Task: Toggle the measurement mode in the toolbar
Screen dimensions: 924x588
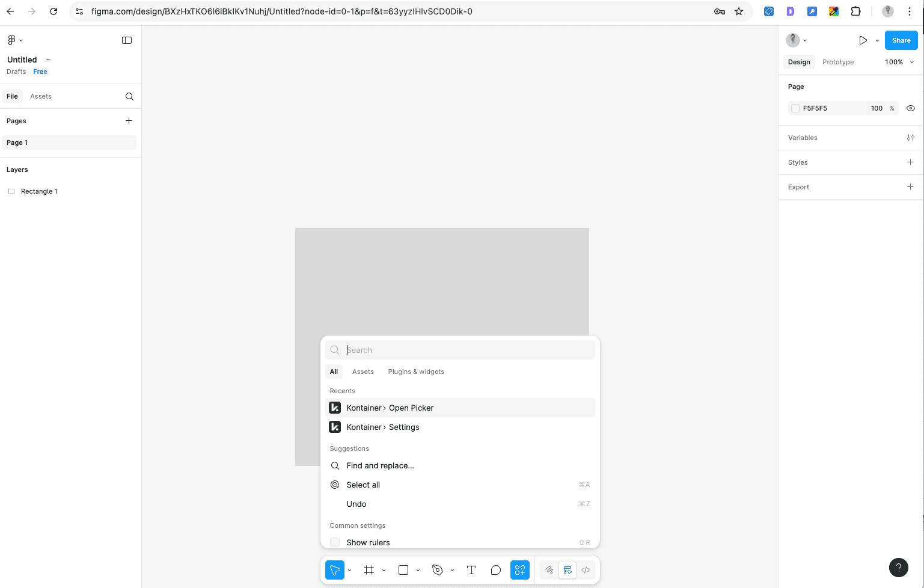Action: (x=567, y=570)
